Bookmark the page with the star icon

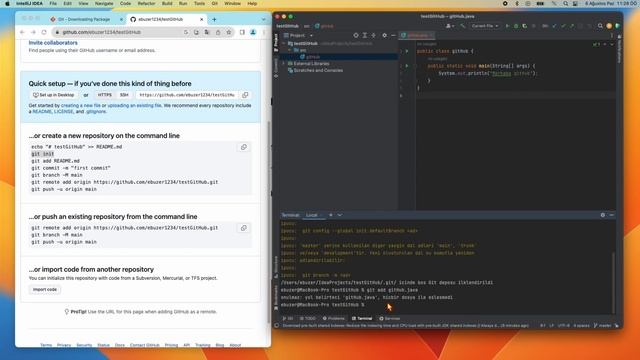coord(229,32)
